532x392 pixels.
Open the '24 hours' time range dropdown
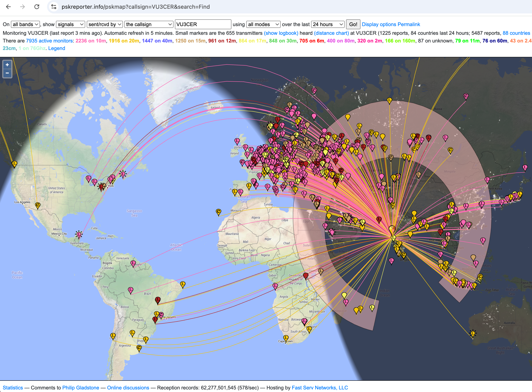pyautogui.click(x=328, y=24)
